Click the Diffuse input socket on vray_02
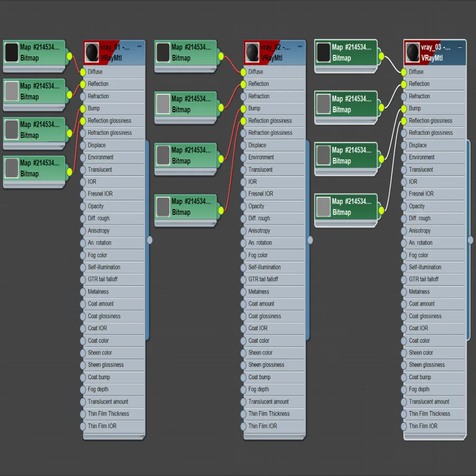Image resolution: width=476 pixels, height=476 pixels. pyautogui.click(x=243, y=72)
